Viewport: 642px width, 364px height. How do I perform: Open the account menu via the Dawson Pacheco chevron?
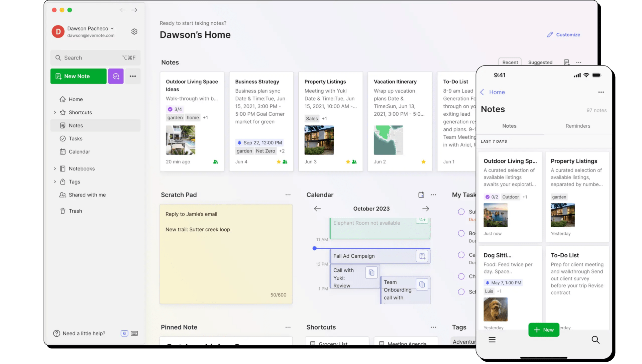point(113,28)
